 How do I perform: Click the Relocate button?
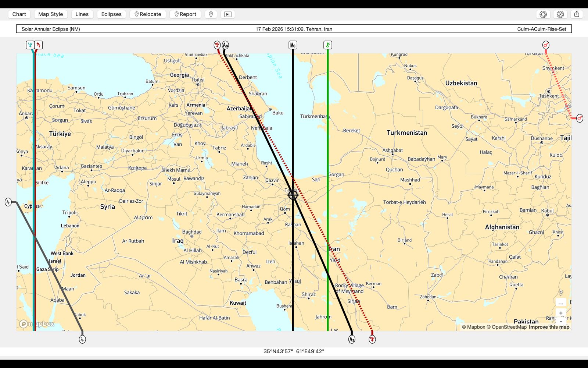point(148,14)
